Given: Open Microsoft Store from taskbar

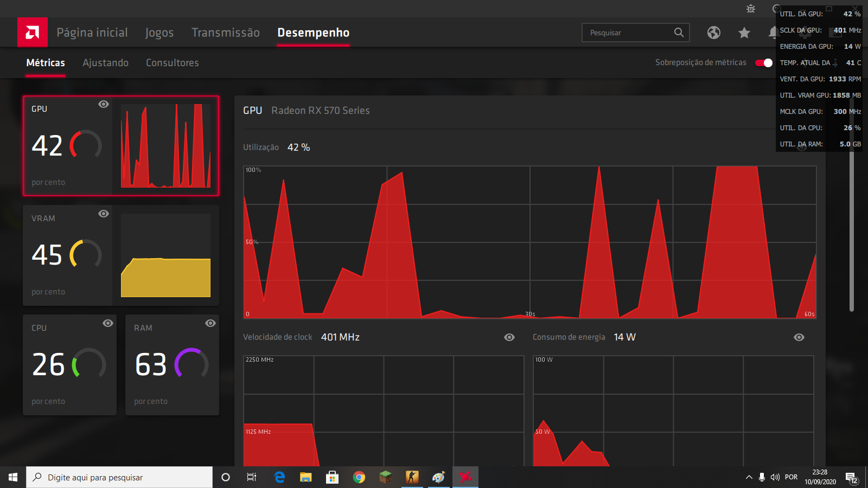Looking at the screenshot, I should coord(332,477).
